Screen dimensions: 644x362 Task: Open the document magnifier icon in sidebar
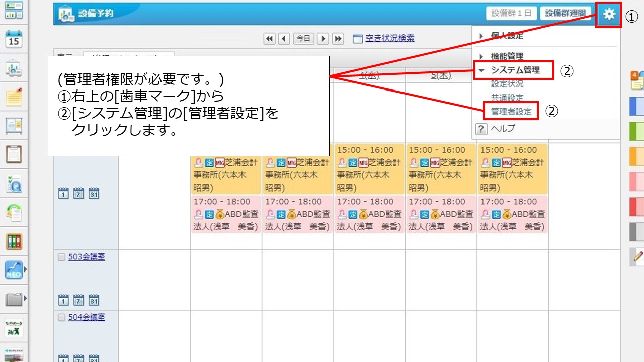14,184
